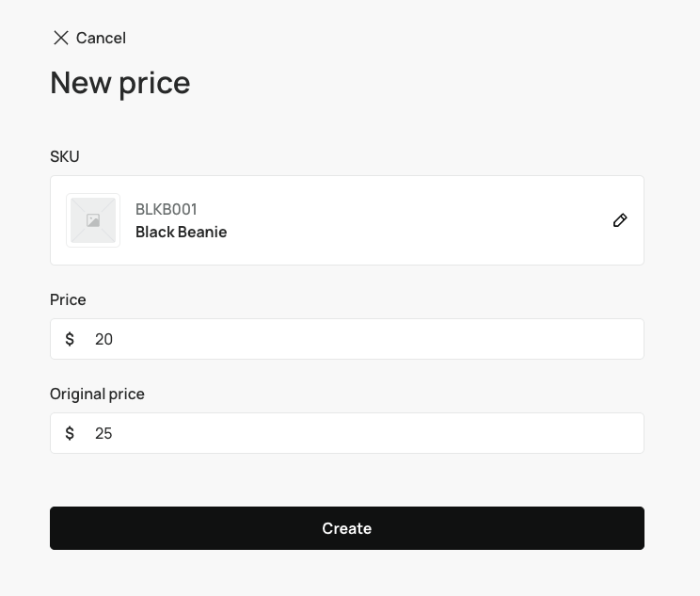Click the X icon beside Cancel

(x=61, y=38)
